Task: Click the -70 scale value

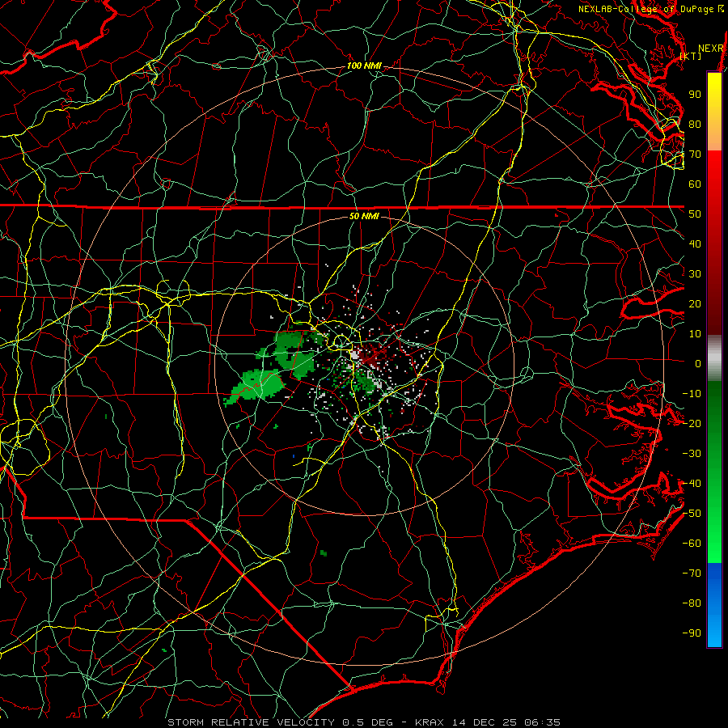Action: pos(692,574)
